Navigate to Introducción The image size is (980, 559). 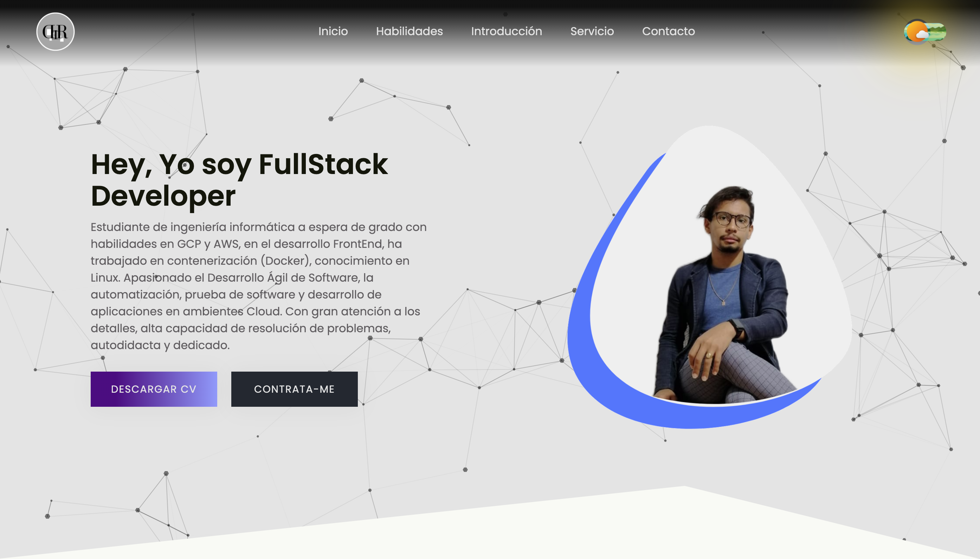(x=506, y=31)
